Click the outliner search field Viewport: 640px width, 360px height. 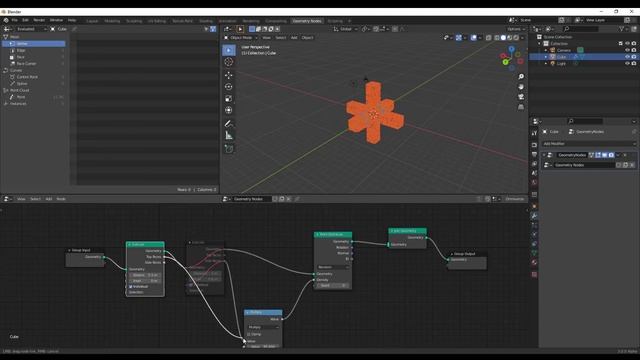point(580,29)
